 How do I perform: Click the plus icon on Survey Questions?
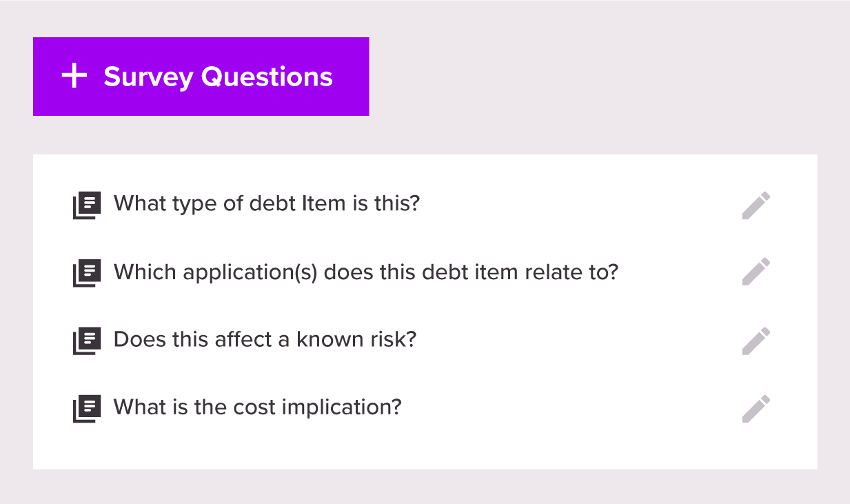74,77
